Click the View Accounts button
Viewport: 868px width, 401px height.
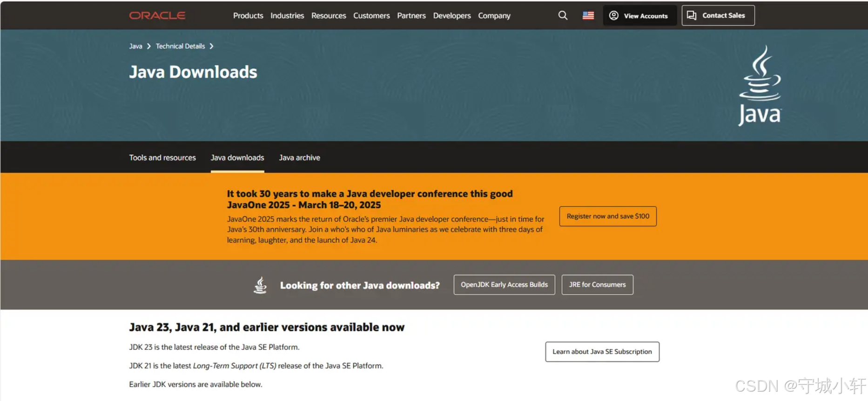[x=640, y=15]
